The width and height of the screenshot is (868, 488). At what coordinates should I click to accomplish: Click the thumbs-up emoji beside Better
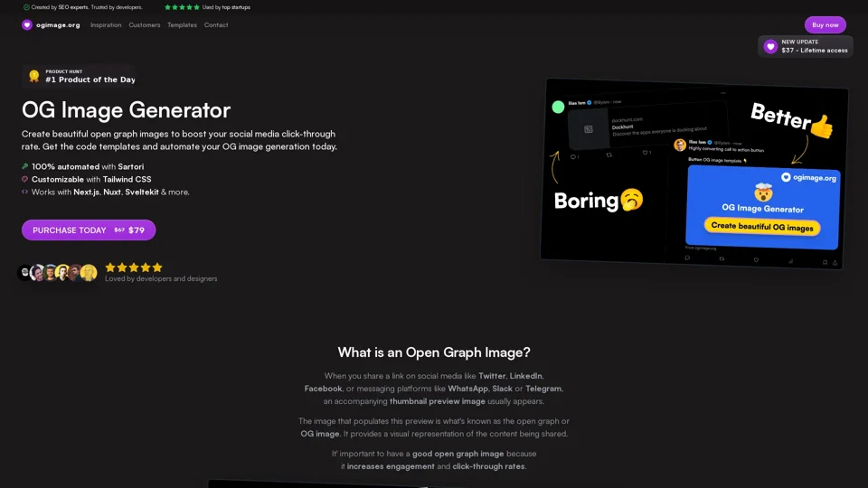coord(822,127)
